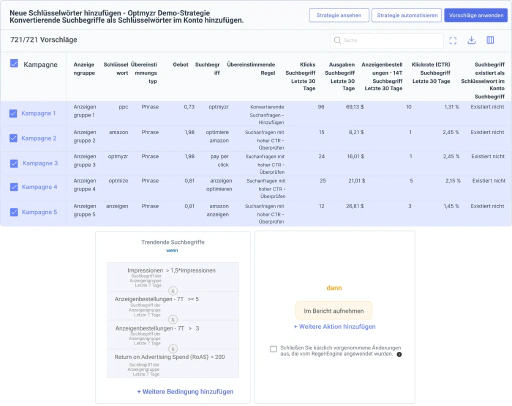The image size is (512, 406).
Task: Click the 'wenn' label under Trendende Suchbegriffe
Action: pos(172,250)
